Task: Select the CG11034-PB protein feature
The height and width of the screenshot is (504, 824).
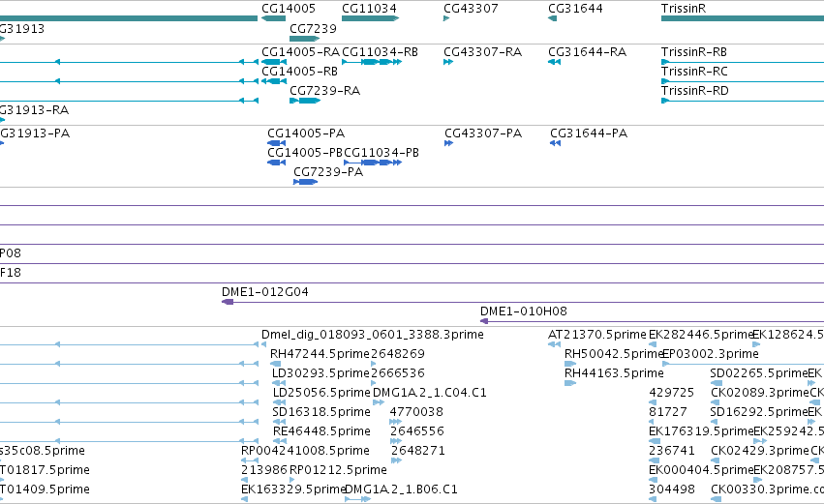Action: coord(373,163)
